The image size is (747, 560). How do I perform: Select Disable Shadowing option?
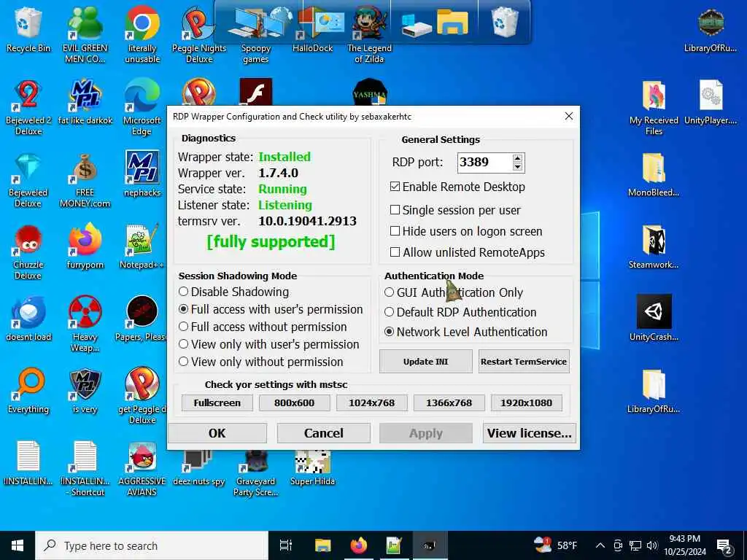[x=183, y=292]
